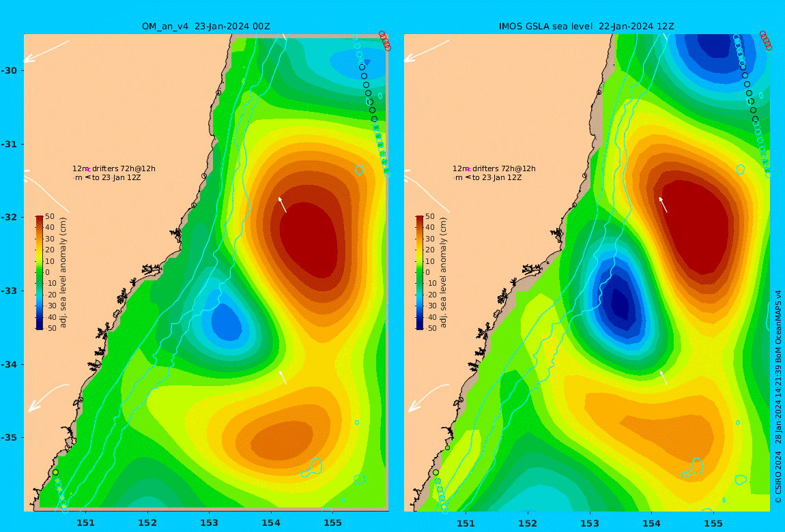Click the left panel title "OM_an_v4 23-Jan-2024 00Z"

click(x=205, y=27)
